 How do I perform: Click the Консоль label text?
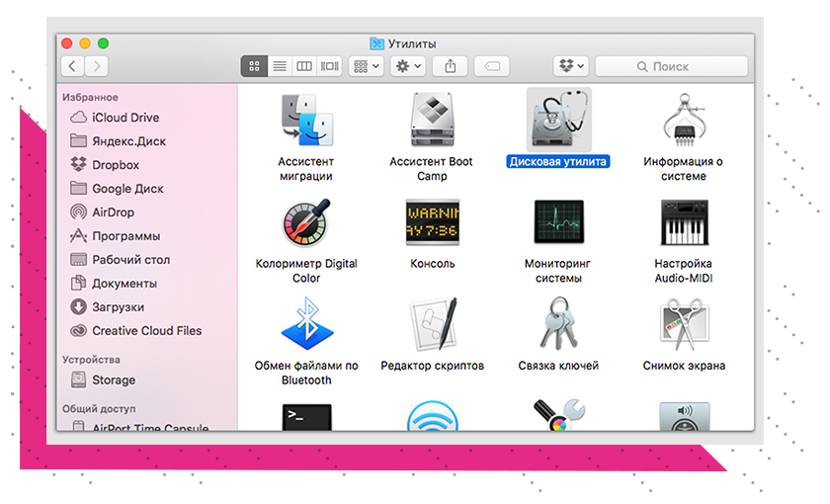tap(433, 264)
